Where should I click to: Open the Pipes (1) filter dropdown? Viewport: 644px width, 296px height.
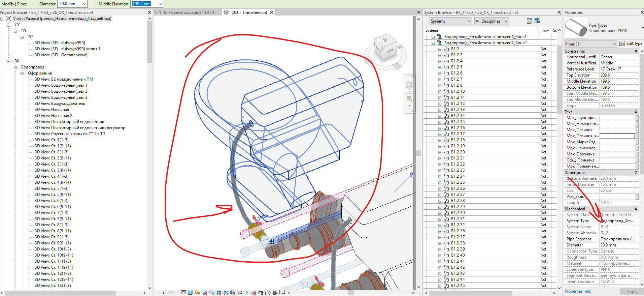pos(590,44)
